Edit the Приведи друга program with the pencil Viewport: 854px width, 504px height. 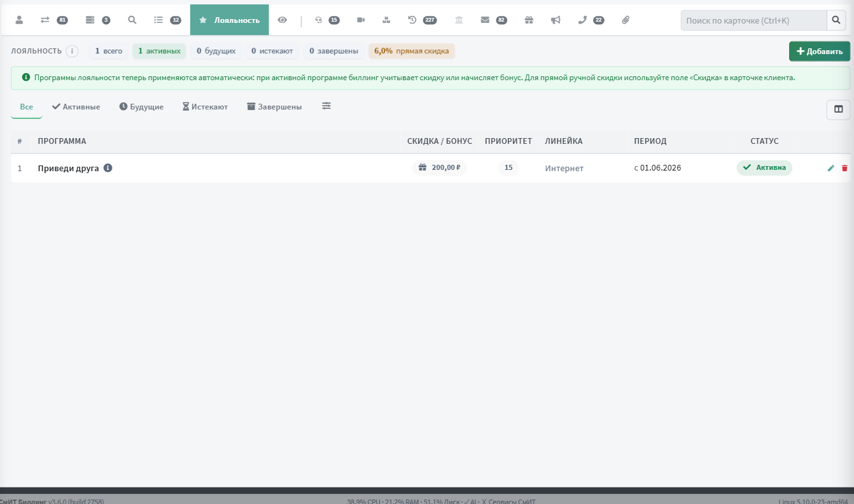click(x=830, y=168)
